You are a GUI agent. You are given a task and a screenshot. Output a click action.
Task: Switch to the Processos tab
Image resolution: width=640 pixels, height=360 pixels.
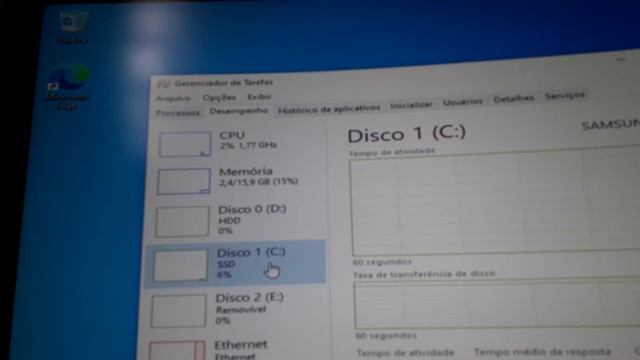pos(178,113)
